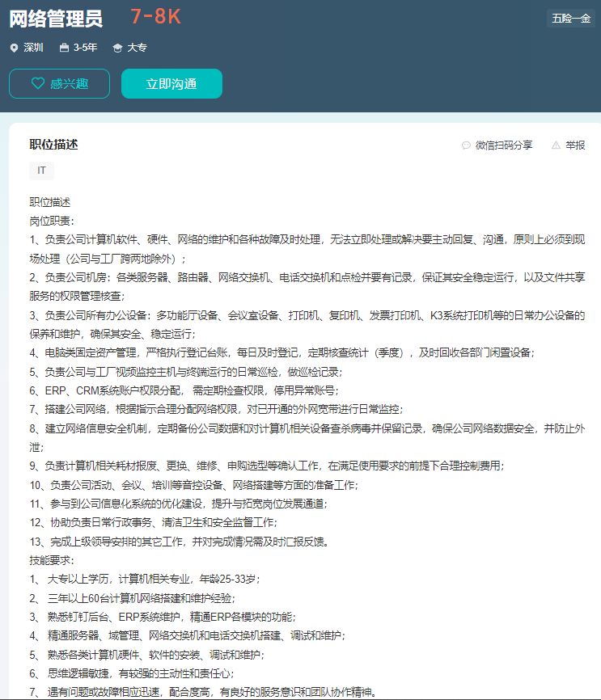Click requirement line about 熟悉各类计算机硬件
The image size is (601, 700).
[147, 655]
